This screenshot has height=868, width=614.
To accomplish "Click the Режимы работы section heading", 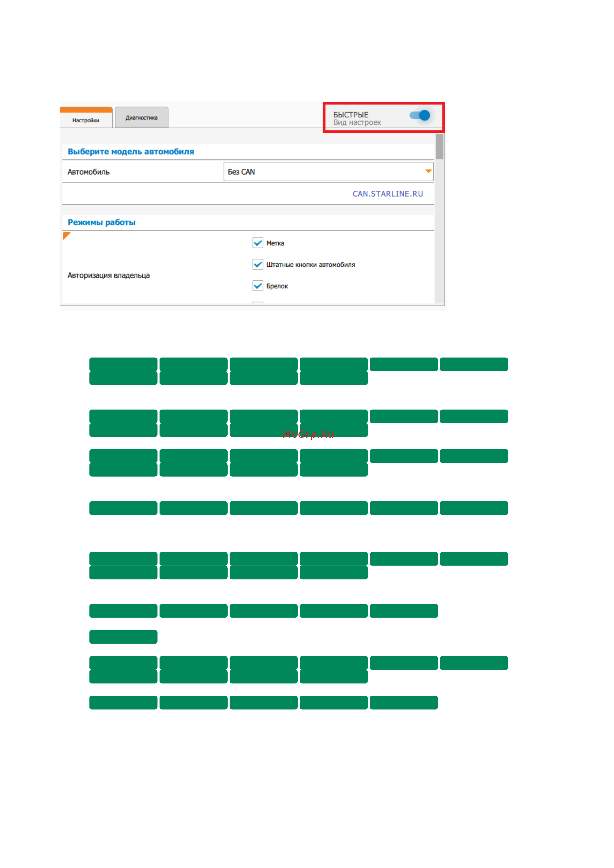I will click(102, 222).
